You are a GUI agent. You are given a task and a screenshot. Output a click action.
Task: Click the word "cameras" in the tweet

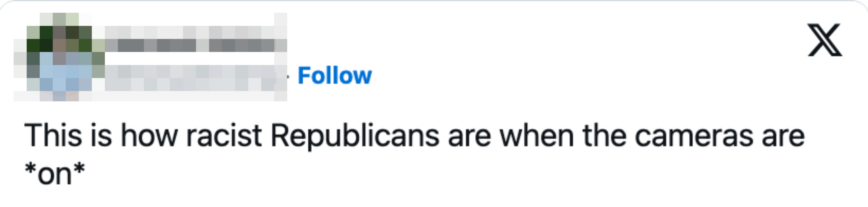[x=694, y=136]
